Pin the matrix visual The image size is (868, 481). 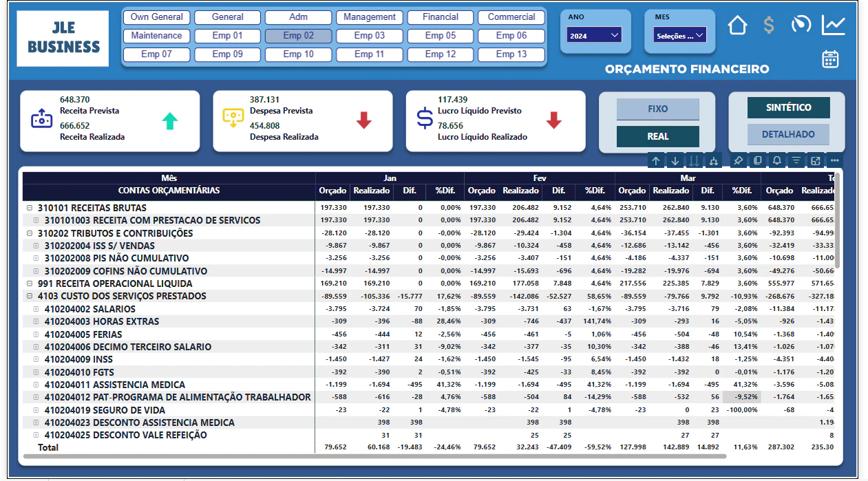coord(739,160)
